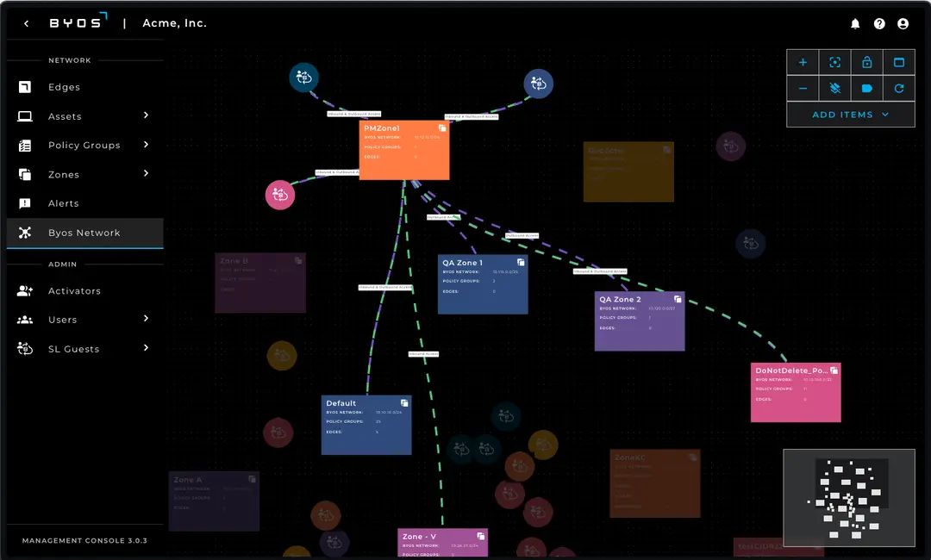Viewport: 931px width, 560px height.
Task: Open the Zones menu item
Action: (64, 174)
